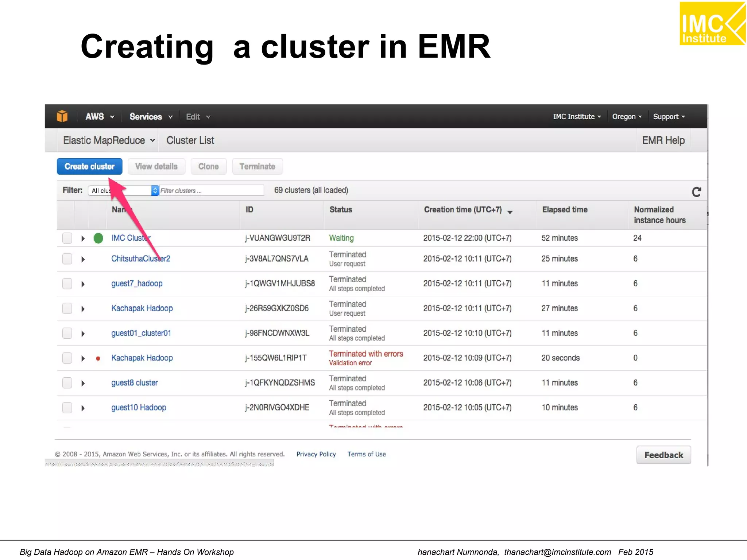Open the All clusters filter dropdown

(123, 190)
